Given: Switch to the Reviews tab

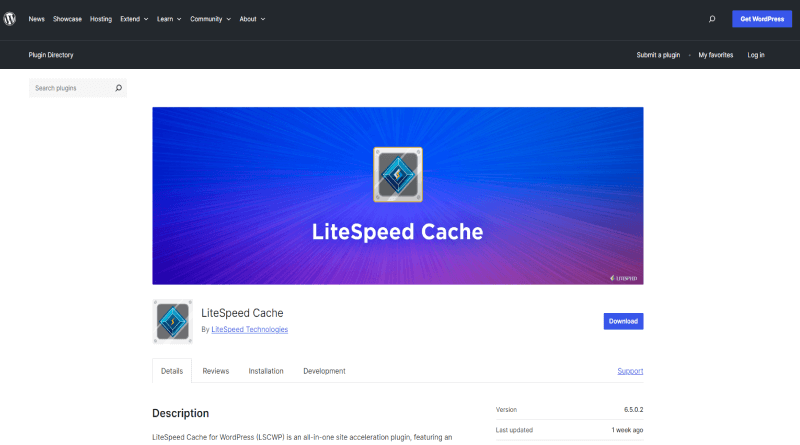Looking at the screenshot, I should pos(216,371).
